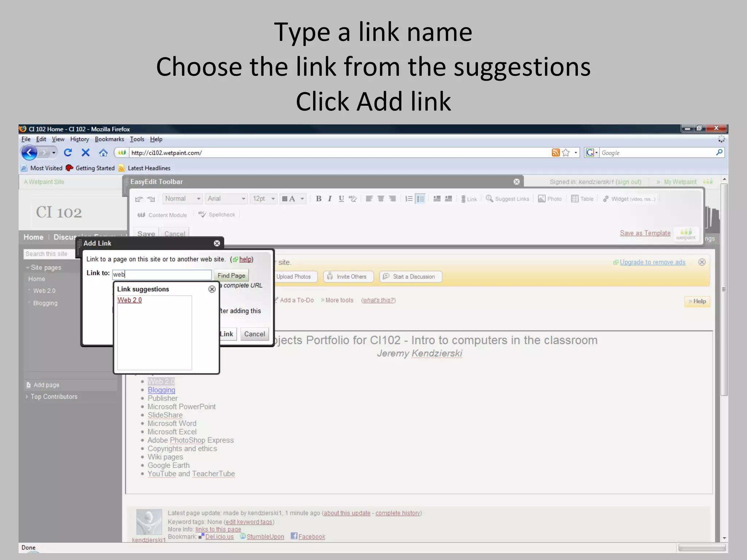Click the text color swatch square
The height and width of the screenshot is (560, 747).
285,199
